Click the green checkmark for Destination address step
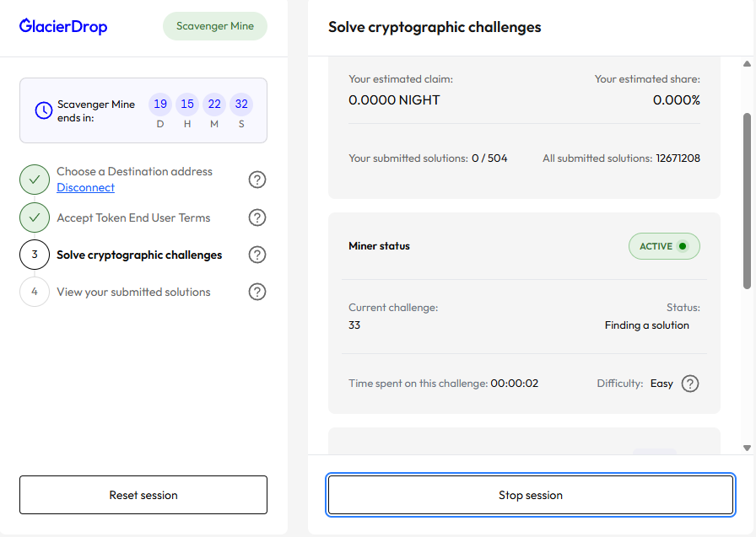 pos(35,180)
